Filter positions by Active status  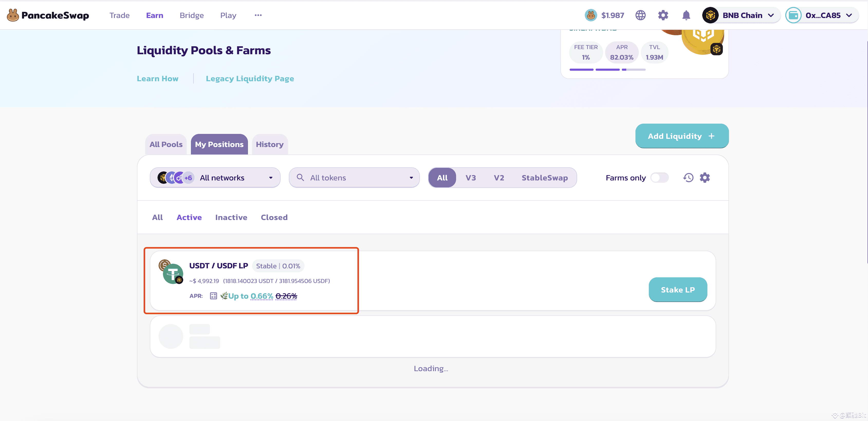(189, 217)
